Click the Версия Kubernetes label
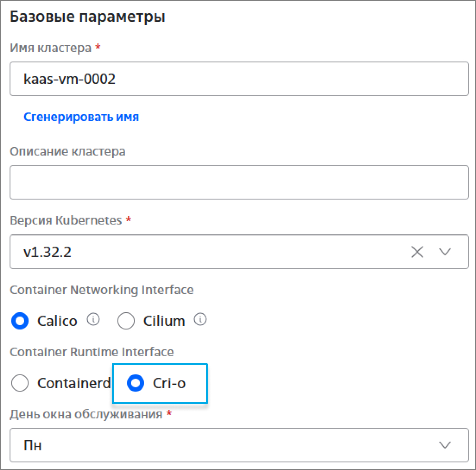 pyautogui.click(x=66, y=220)
